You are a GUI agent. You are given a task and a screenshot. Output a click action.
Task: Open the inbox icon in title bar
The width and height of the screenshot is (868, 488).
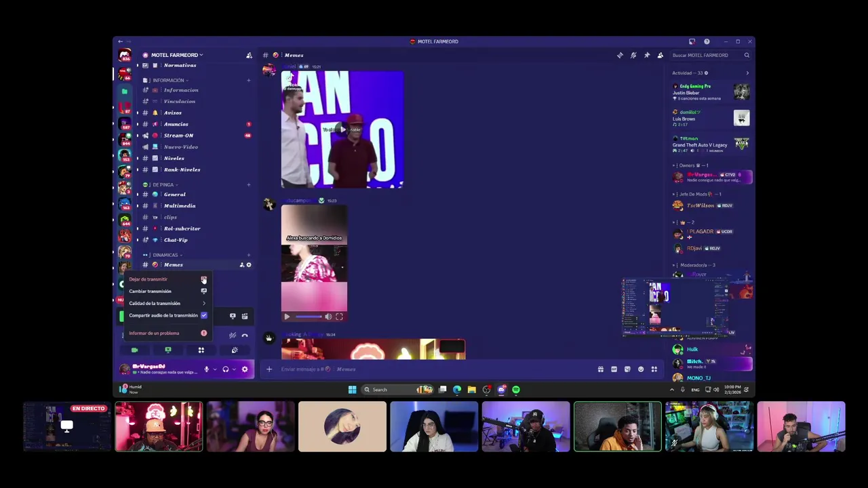point(692,41)
